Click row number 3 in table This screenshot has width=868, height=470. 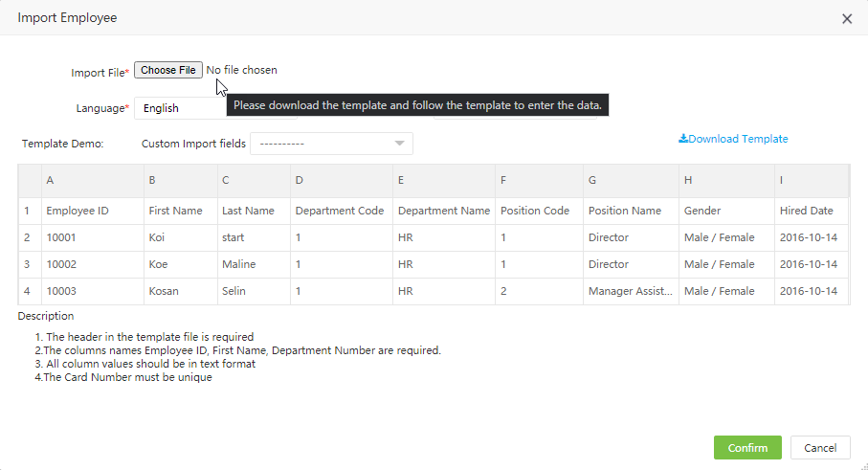point(28,264)
